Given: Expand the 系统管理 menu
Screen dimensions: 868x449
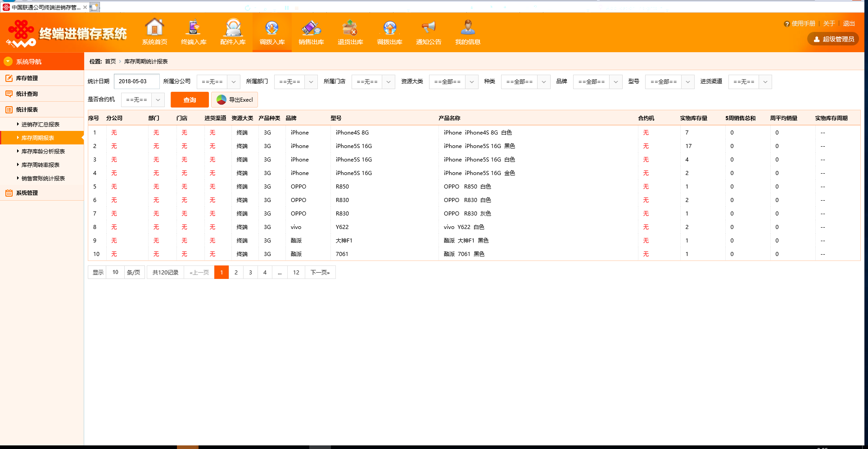Looking at the screenshot, I should coord(42,193).
